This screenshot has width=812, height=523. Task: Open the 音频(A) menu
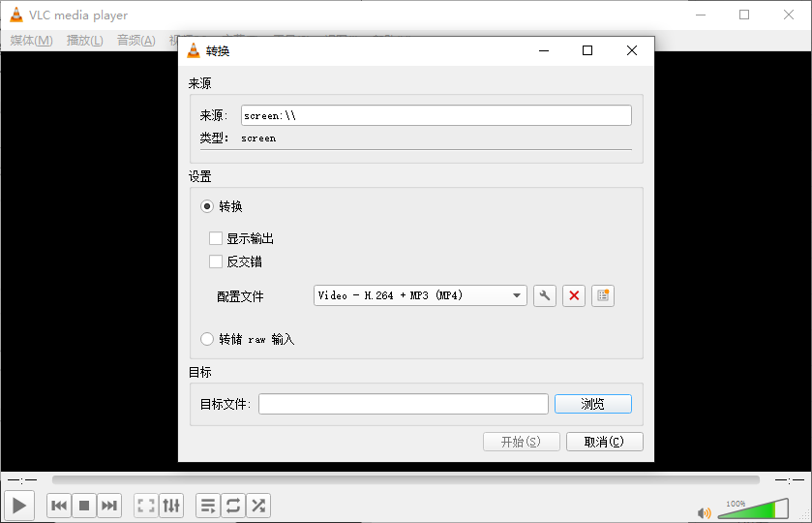pyautogui.click(x=136, y=41)
